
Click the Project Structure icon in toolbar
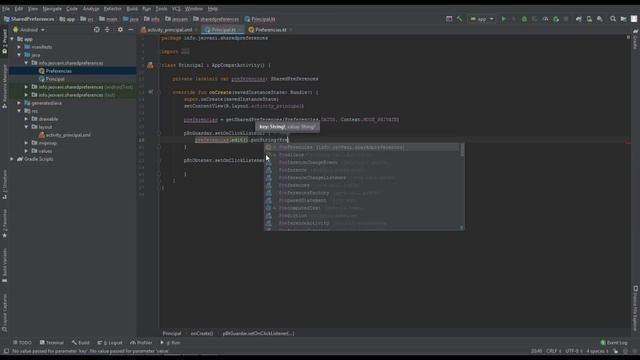coord(623,19)
